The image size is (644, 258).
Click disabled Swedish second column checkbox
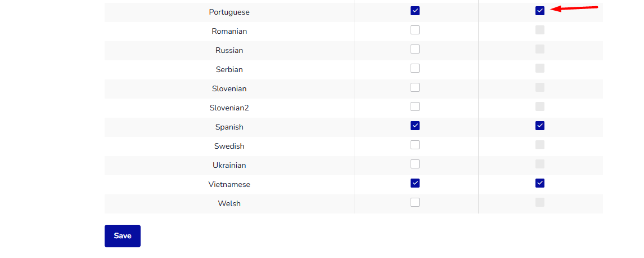pos(540,145)
